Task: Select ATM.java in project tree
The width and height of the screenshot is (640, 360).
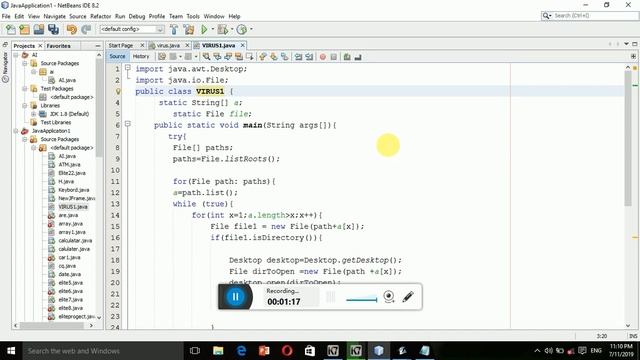Action: coord(69,164)
